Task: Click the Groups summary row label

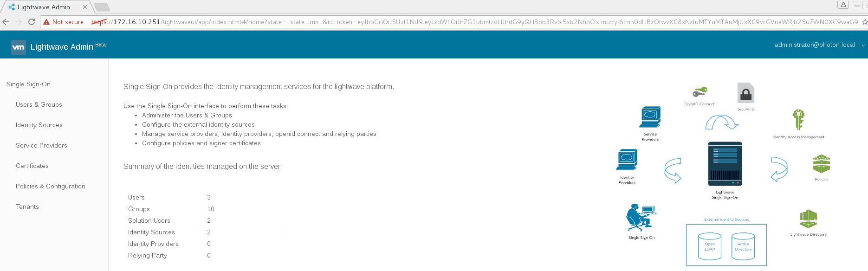Action: click(139, 209)
